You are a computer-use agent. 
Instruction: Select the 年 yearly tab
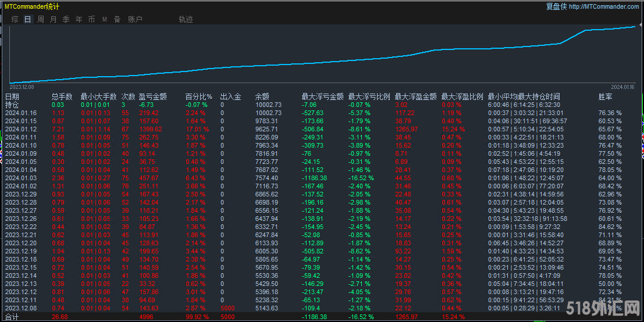tap(79, 19)
